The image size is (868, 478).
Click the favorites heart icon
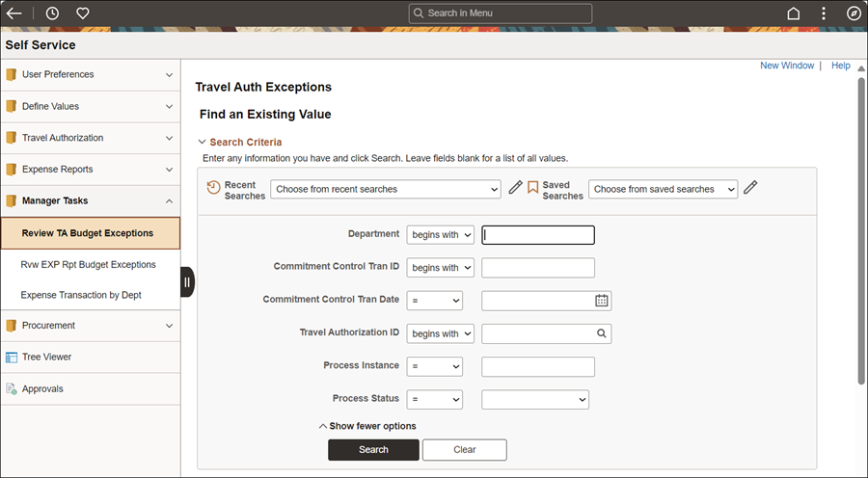coord(83,13)
